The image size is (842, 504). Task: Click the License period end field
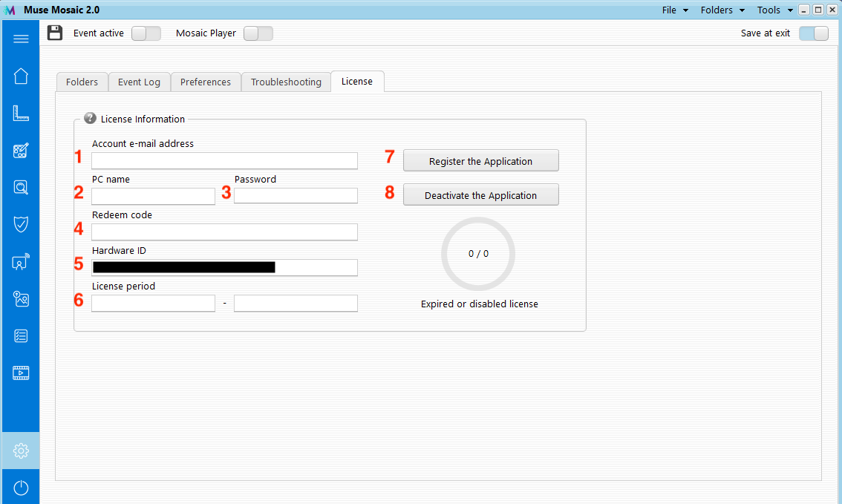click(x=296, y=304)
